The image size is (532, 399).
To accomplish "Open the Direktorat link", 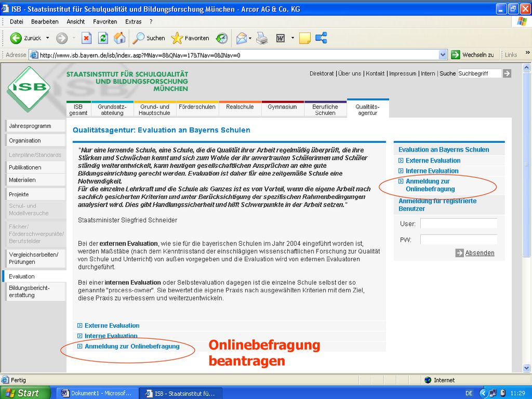I will click(x=322, y=73).
